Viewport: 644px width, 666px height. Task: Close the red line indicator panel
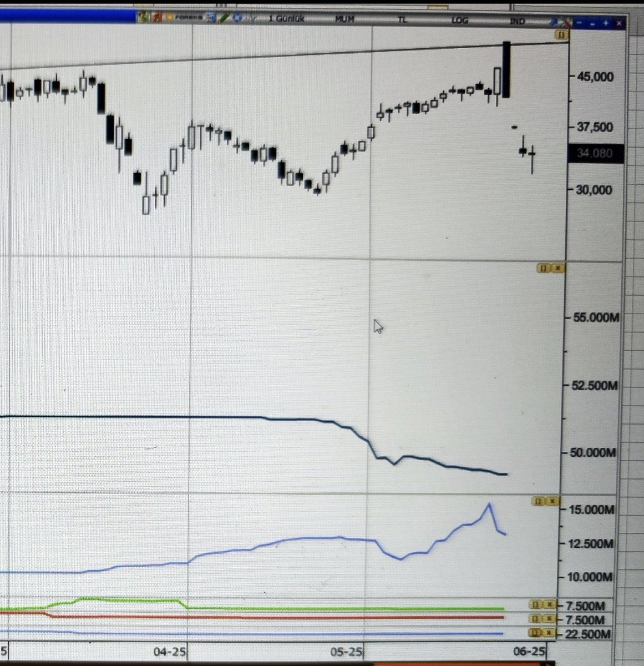[x=549, y=618]
